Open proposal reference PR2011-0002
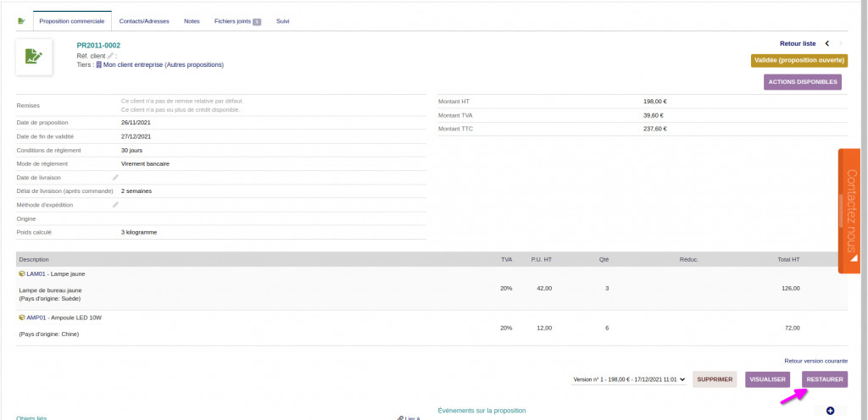The height and width of the screenshot is (420, 868). click(98, 46)
